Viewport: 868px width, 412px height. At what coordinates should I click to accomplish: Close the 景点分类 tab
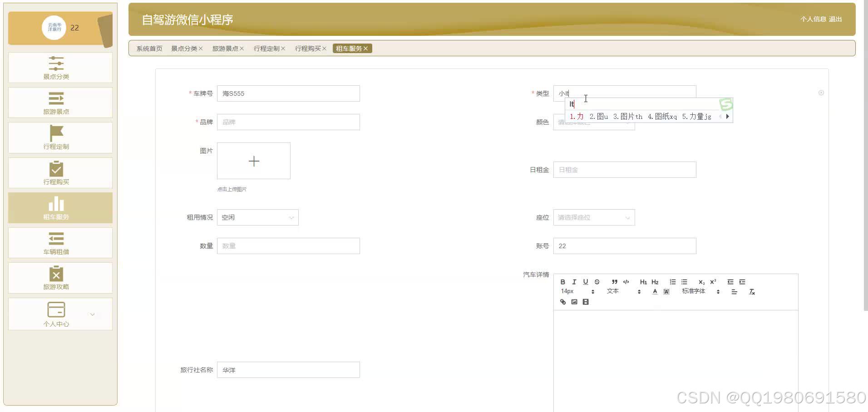coord(201,49)
